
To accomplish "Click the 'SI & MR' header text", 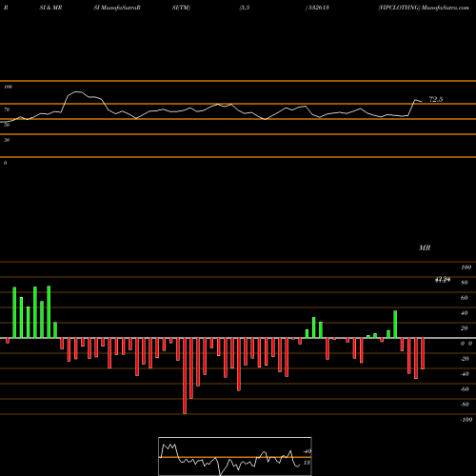I will click(50, 8).
